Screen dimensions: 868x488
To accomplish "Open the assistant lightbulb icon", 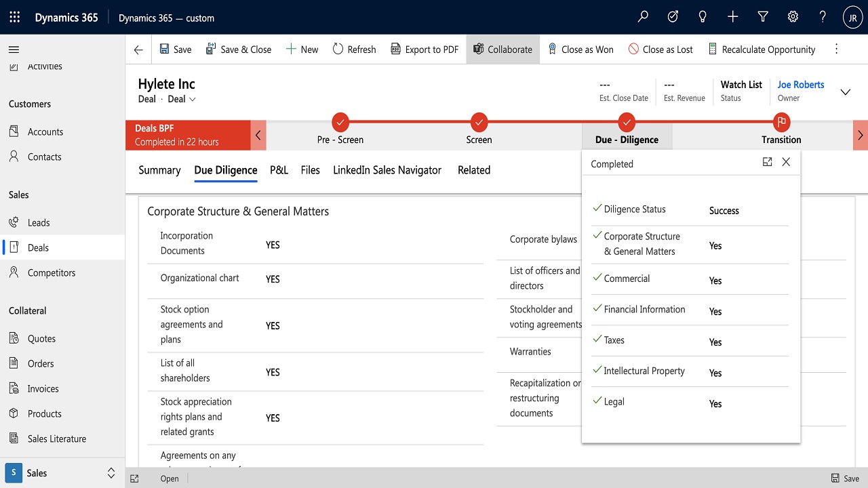I will click(703, 18).
